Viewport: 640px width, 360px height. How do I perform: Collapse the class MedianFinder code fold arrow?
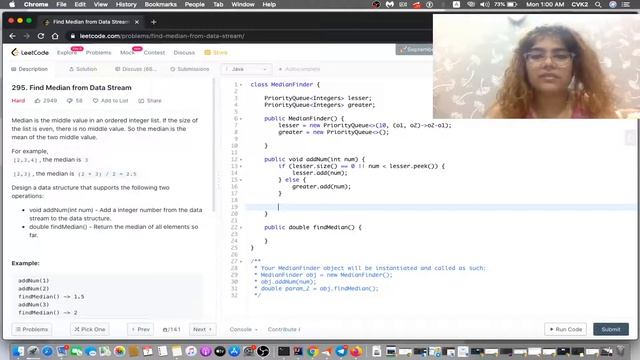tap(241, 84)
